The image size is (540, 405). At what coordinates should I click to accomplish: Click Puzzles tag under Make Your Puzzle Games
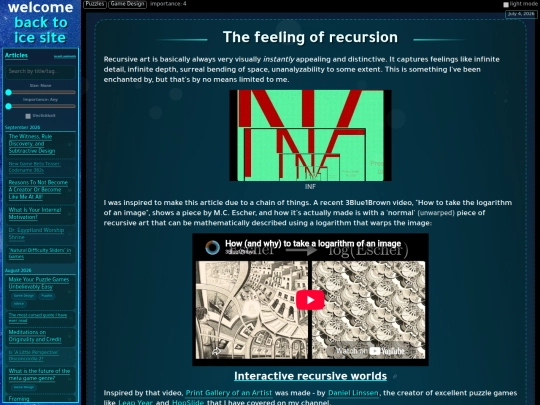click(46, 296)
